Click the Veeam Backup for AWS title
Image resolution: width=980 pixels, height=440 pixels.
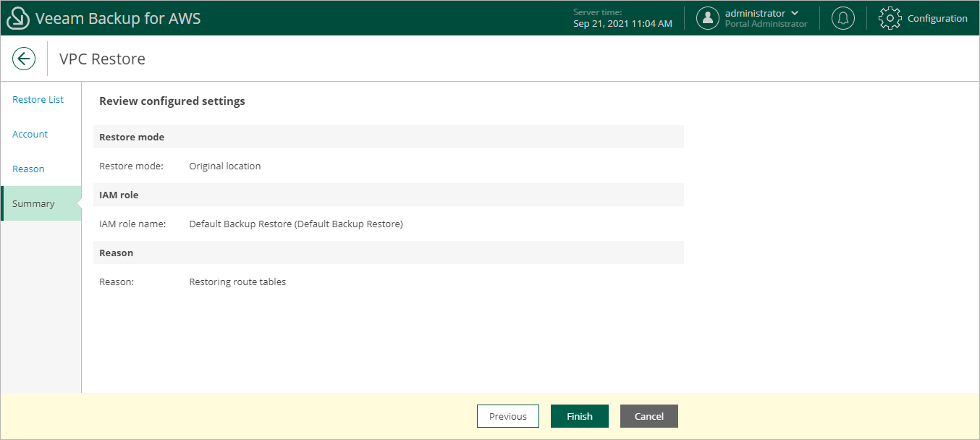[x=118, y=18]
